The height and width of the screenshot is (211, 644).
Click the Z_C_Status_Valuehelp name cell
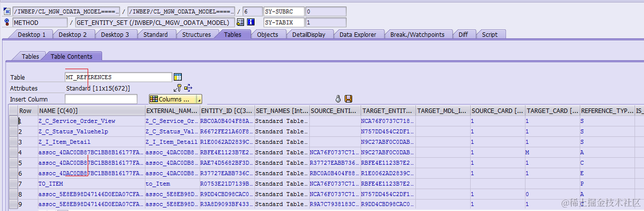(91, 131)
